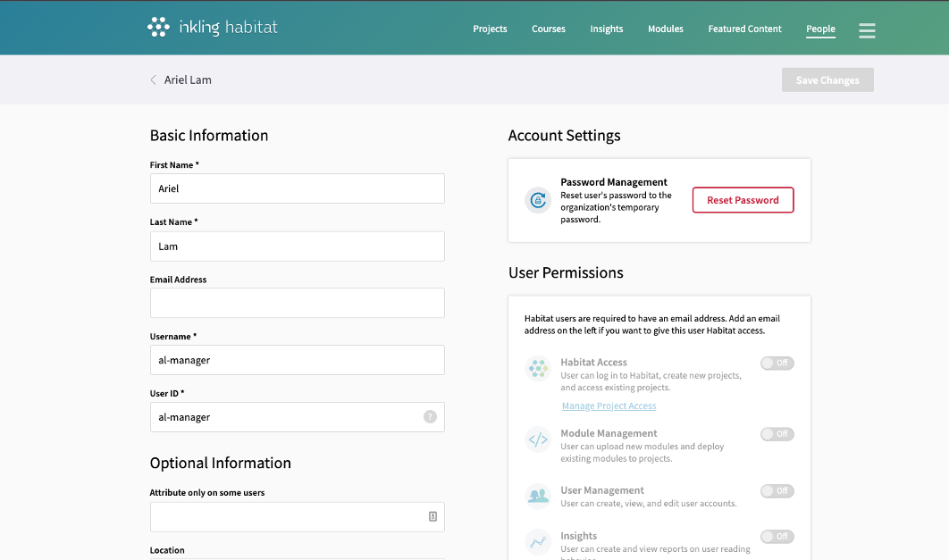Open the Manage Project Access link
The height and width of the screenshot is (560, 949).
pyautogui.click(x=609, y=406)
